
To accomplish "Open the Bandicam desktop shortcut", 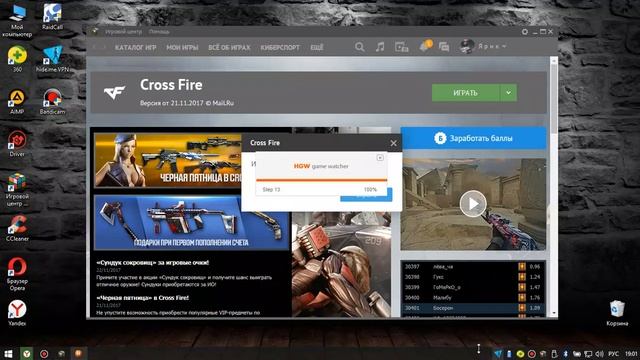I will (x=52, y=102).
